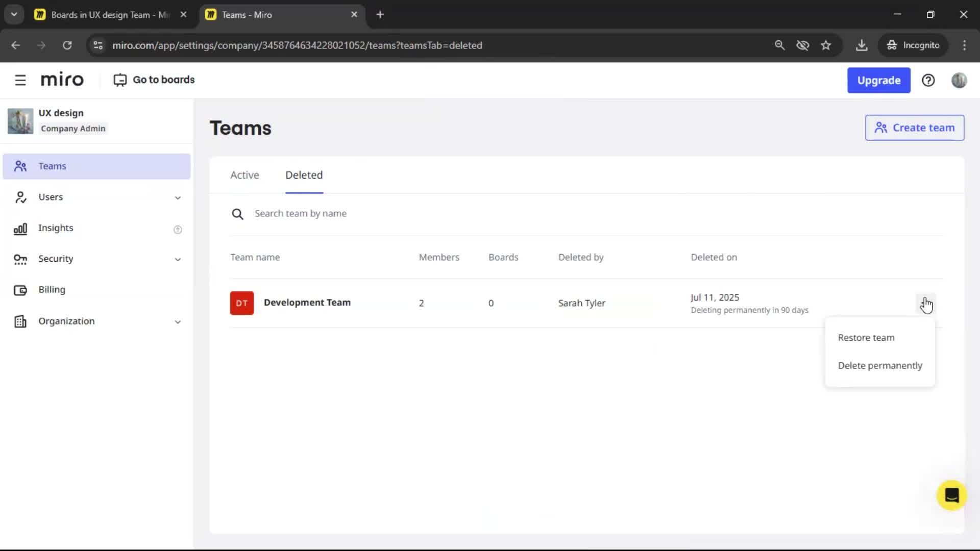This screenshot has height=551, width=980.
Task: Switch to the Active tab
Action: coord(244,175)
